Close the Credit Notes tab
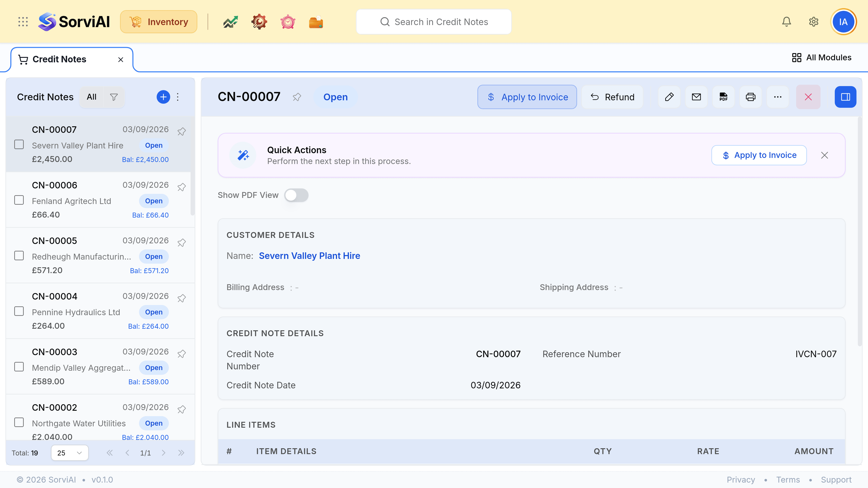Viewport: 868px width, 488px height. (x=121, y=60)
